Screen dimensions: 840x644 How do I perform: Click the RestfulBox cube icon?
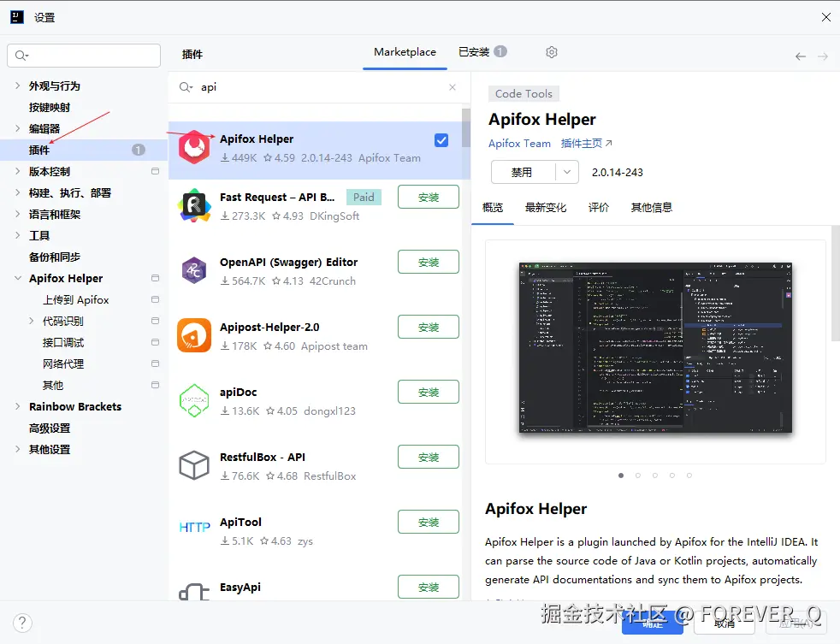(x=194, y=465)
